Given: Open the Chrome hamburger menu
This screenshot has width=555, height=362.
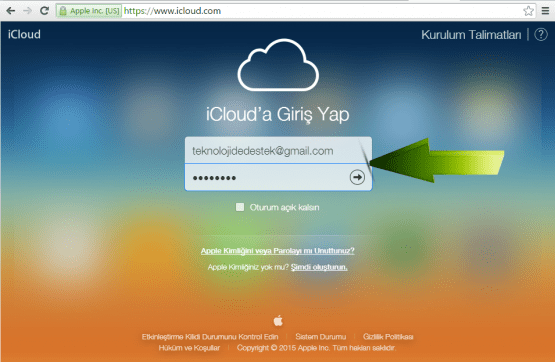Looking at the screenshot, I should [x=545, y=11].
